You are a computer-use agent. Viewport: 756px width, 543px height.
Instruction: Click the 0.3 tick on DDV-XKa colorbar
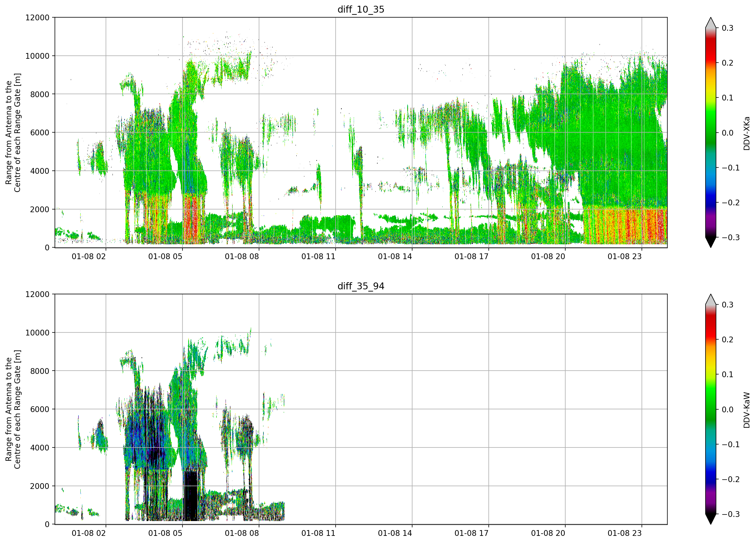727,28
